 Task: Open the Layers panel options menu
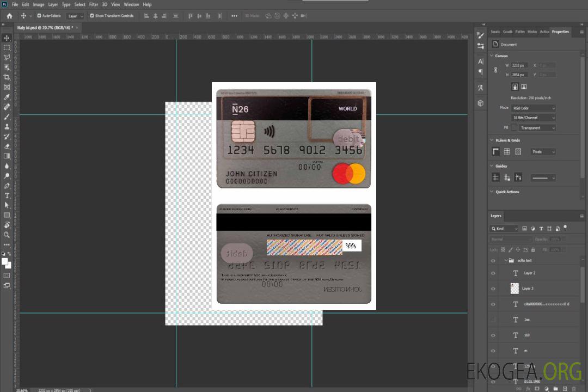(x=581, y=216)
